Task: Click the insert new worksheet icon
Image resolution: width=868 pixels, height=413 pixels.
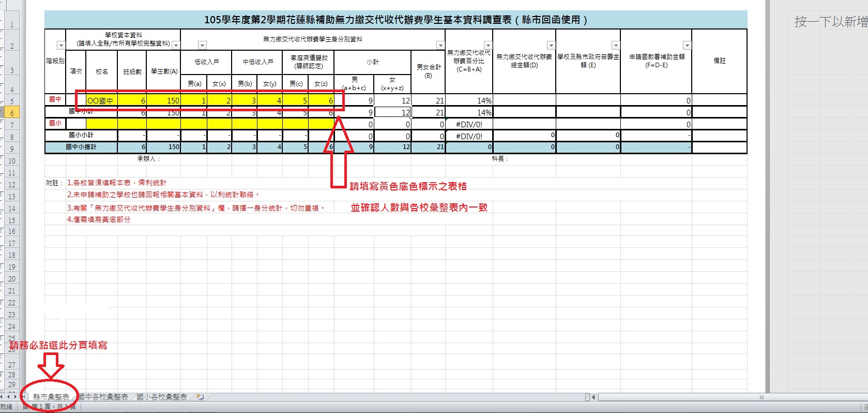Action: click(200, 397)
